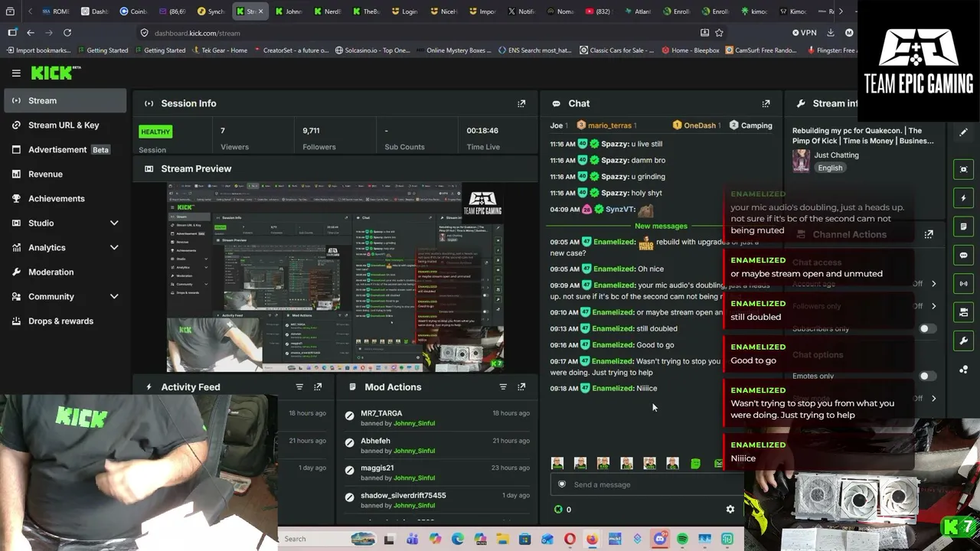Click the lightning bolt icon in right sidebar

tap(963, 198)
